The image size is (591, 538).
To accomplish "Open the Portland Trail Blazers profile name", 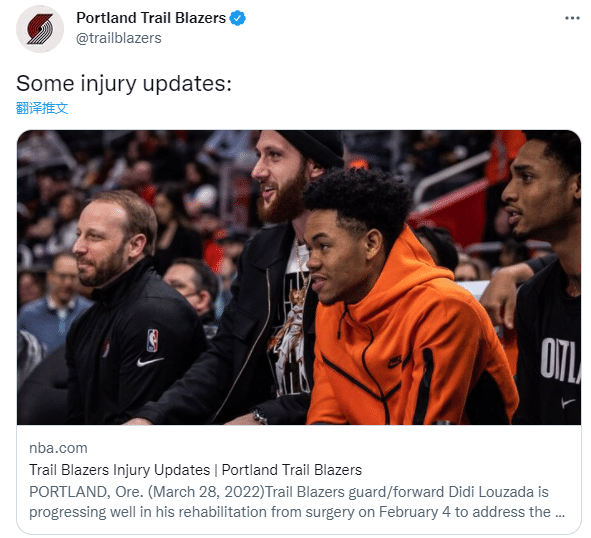I will (151, 18).
